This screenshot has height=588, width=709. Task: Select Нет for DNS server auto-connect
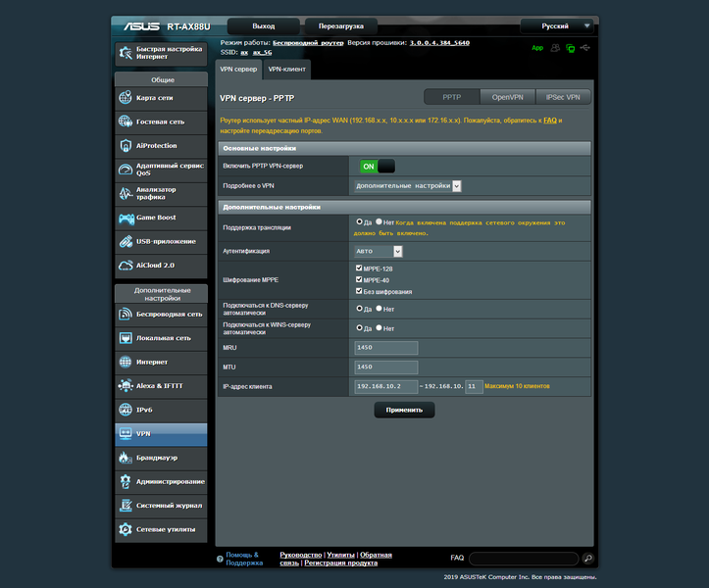tap(379, 309)
